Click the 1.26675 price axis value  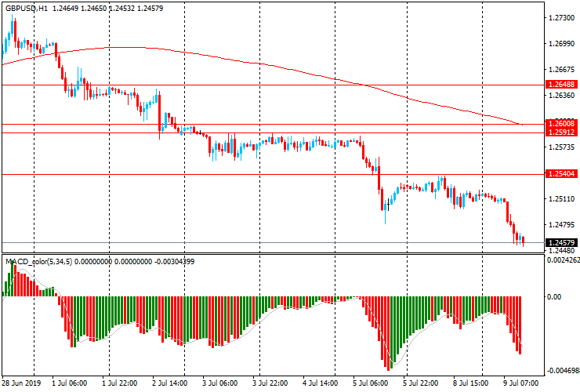[x=562, y=70]
